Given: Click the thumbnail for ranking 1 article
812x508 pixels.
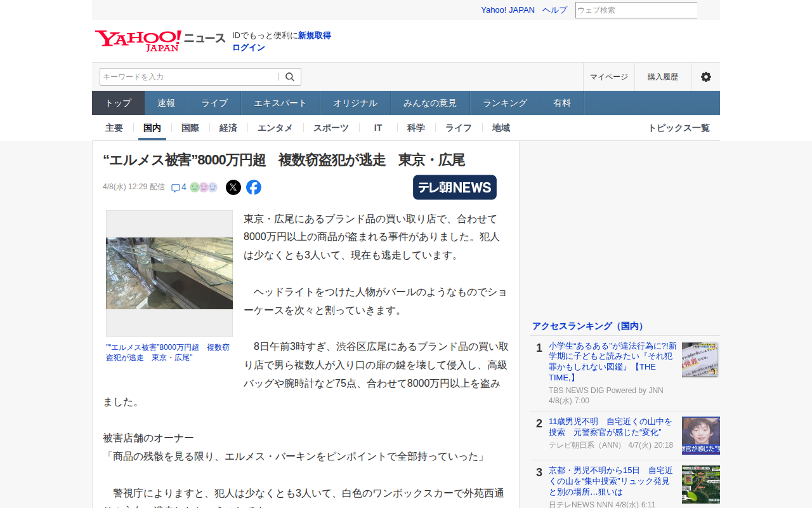Looking at the screenshot, I should (x=701, y=360).
